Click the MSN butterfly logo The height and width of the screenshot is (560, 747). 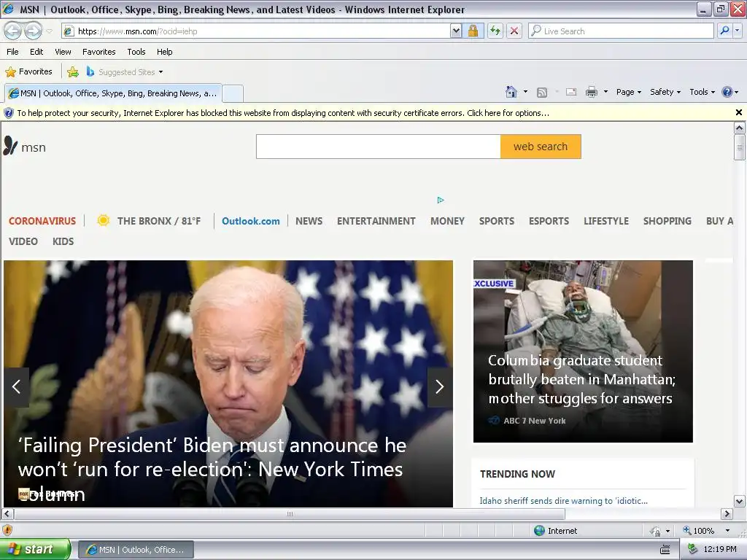tap(25, 146)
